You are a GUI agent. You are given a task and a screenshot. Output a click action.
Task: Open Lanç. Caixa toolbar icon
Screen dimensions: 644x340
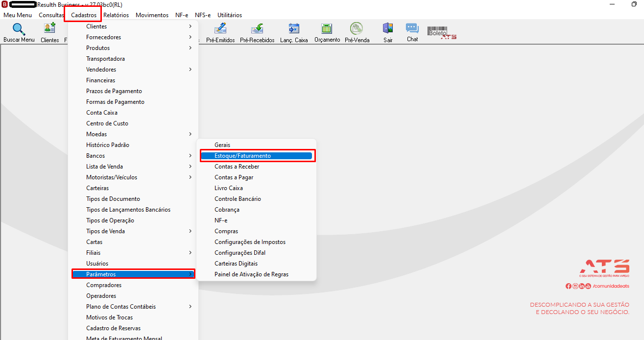click(x=294, y=28)
